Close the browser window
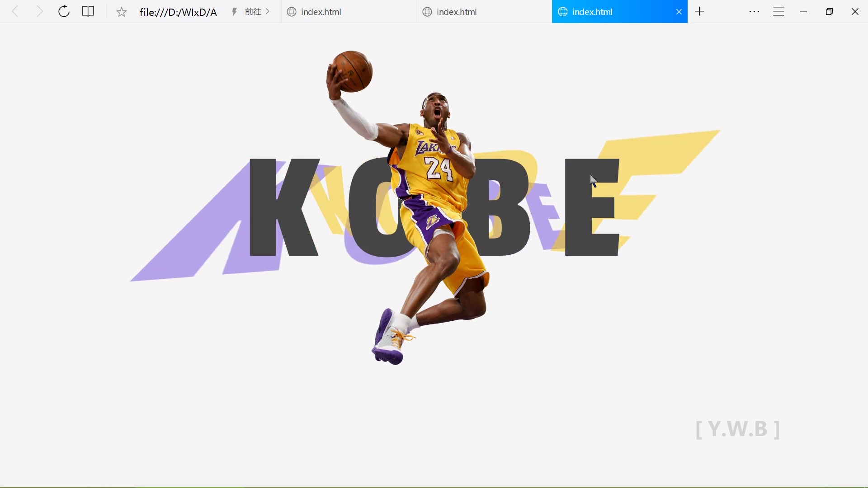The image size is (868, 488). (x=855, y=12)
